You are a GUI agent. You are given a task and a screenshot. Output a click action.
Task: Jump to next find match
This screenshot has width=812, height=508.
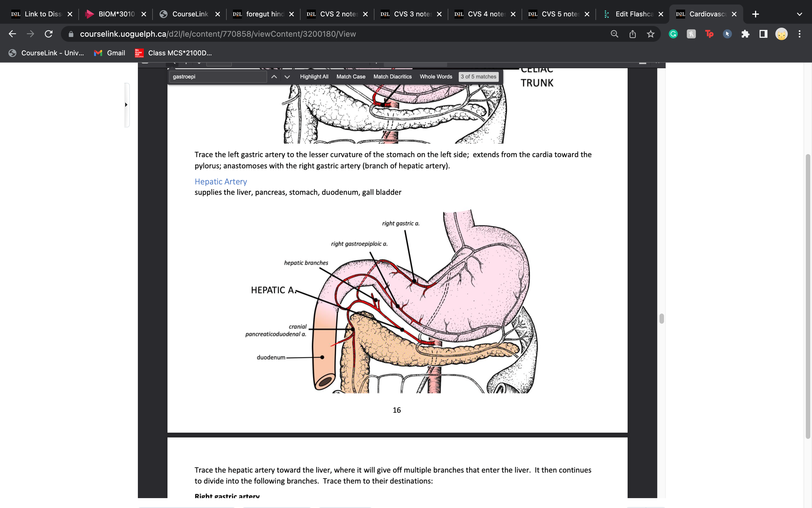coord(287,76)
